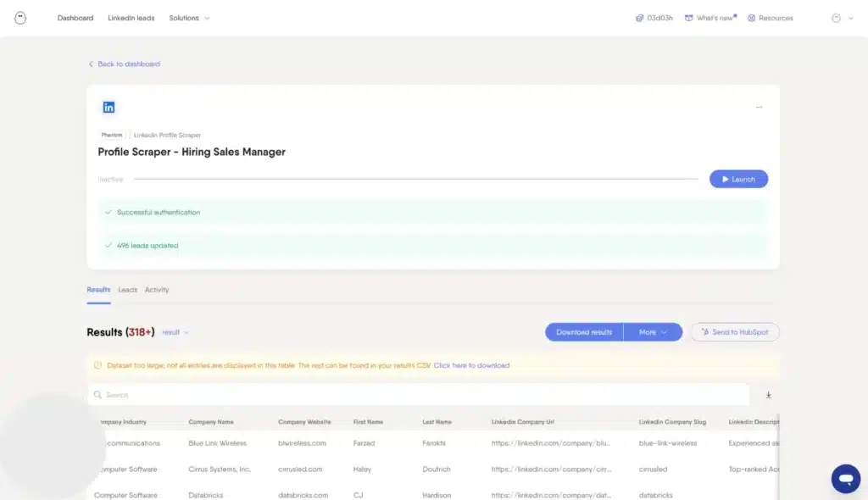This screenshot has width=868, height=500.
Task: Switch to the Activity tab
Action: [157, 290]
